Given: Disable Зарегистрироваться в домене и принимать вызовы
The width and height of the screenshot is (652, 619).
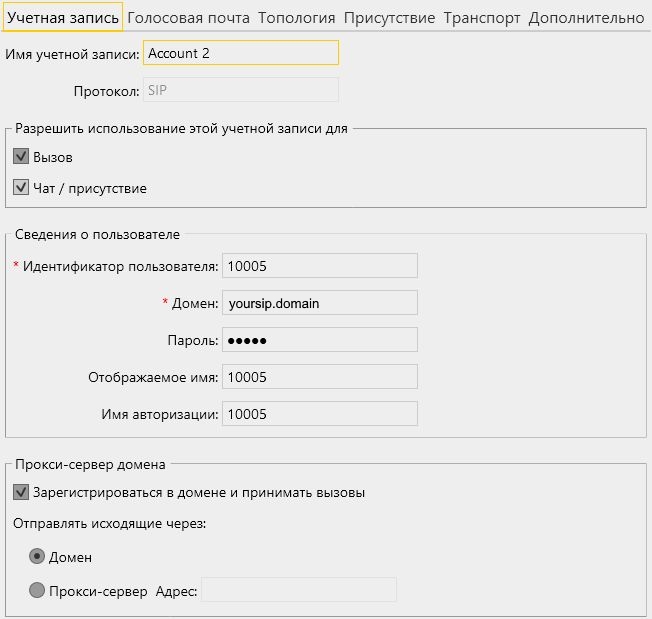Looking at the screenshot, I should point(21,493).
